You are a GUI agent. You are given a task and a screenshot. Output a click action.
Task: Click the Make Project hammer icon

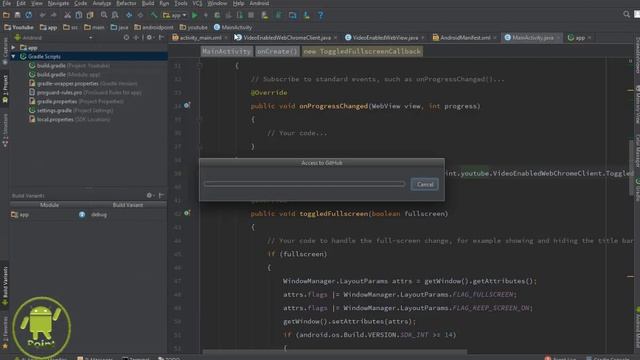(x=154, y=15)
